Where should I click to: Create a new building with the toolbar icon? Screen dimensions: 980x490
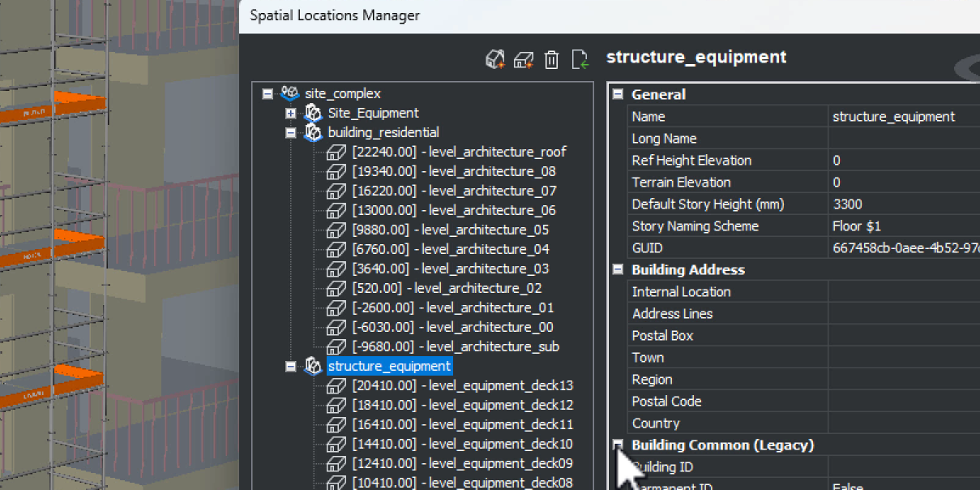coord(494,59)
